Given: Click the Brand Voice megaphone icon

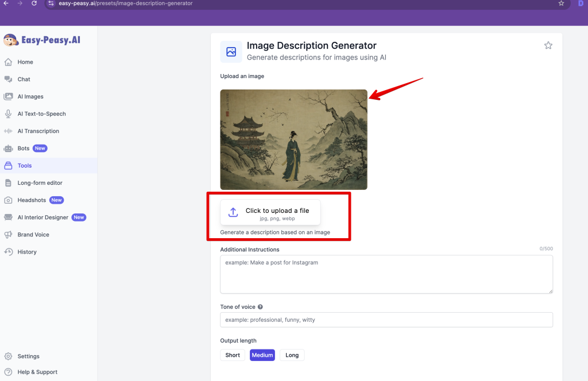Looking at the screenshot, I should coord(8,235).
